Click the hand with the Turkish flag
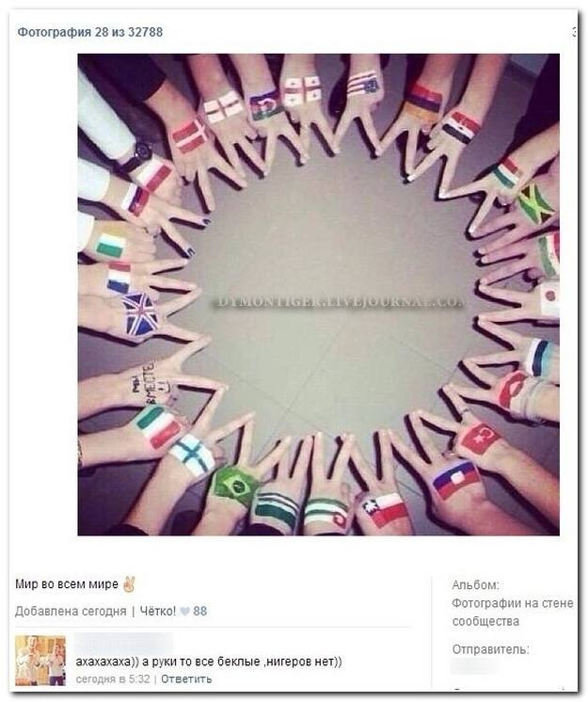 (x=478, y=438)
